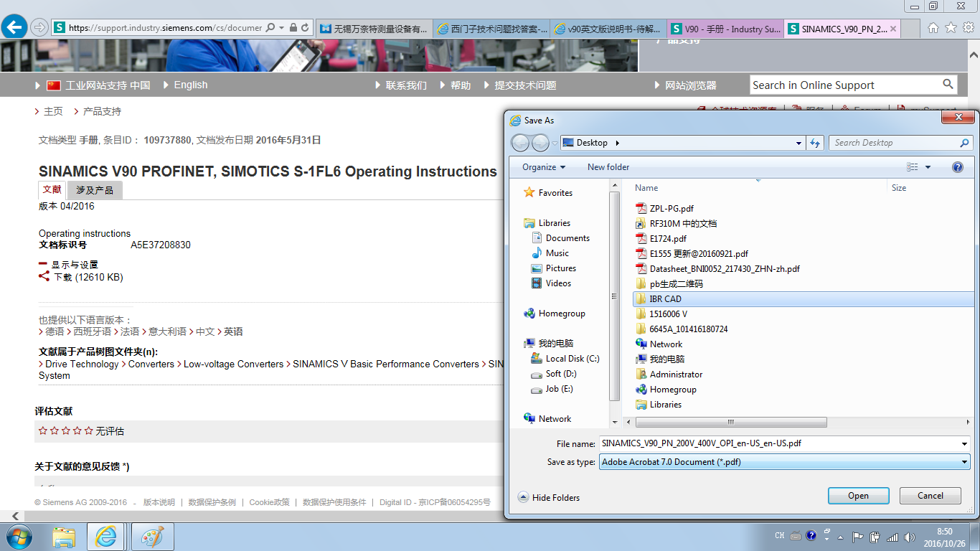Expand the File name history dropdown
The height and width of the screenshot is (551, 980).
964,443
